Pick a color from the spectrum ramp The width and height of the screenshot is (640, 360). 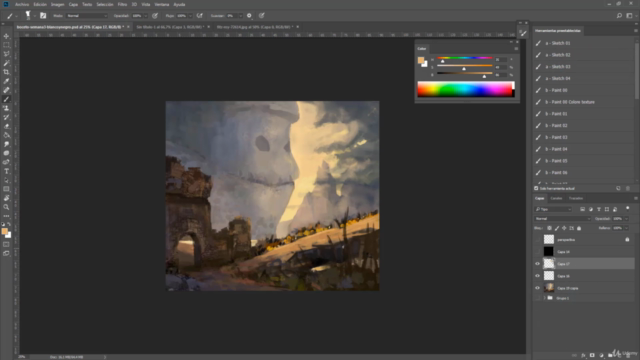click(x=465, y=89)
